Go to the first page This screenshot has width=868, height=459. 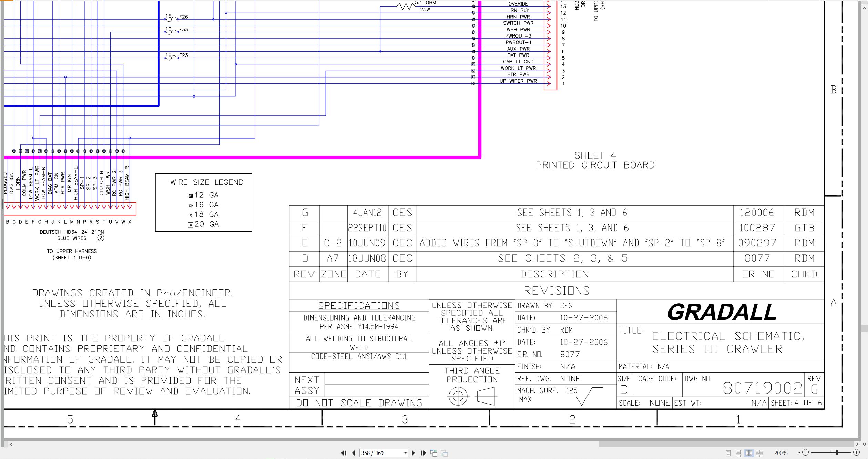coord(344,453)
